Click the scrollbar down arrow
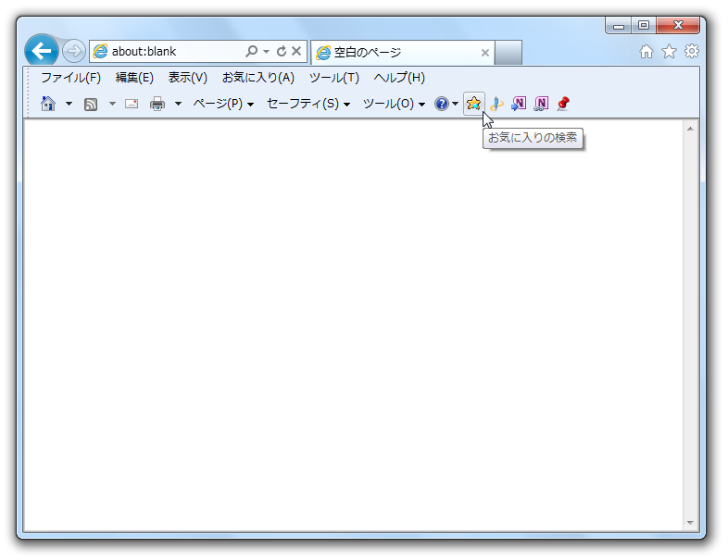 pos(690,523)
